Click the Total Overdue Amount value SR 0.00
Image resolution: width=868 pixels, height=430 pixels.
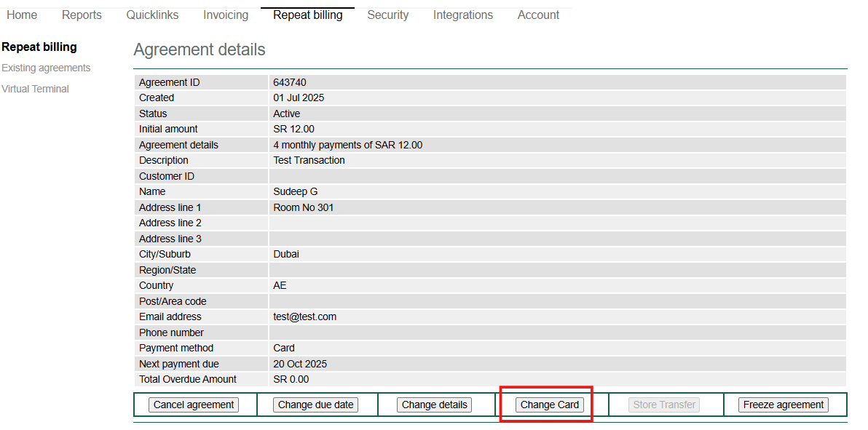coord(291,380)
